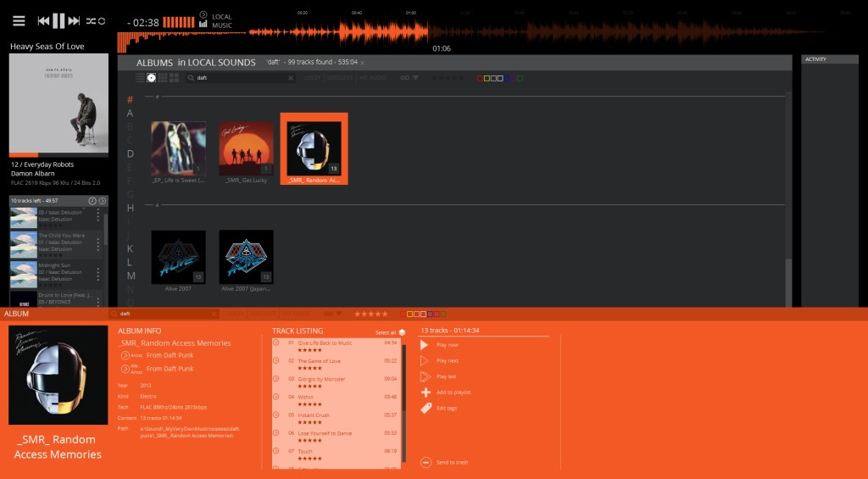Image resolution: width=868 pixels, height=479 pixels.
Task: Click the 'daft' search field in albums
Action: [240, 78]
